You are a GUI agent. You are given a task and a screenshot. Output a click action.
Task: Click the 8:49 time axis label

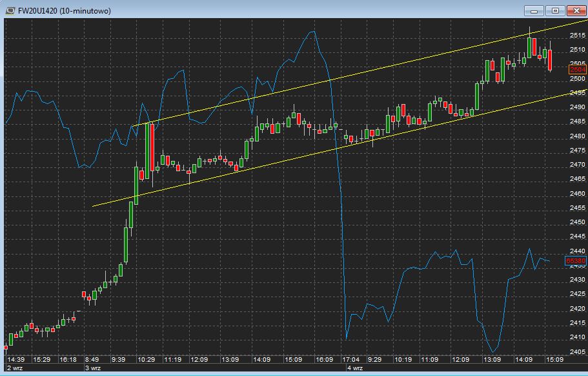click(x=92, y=359)
